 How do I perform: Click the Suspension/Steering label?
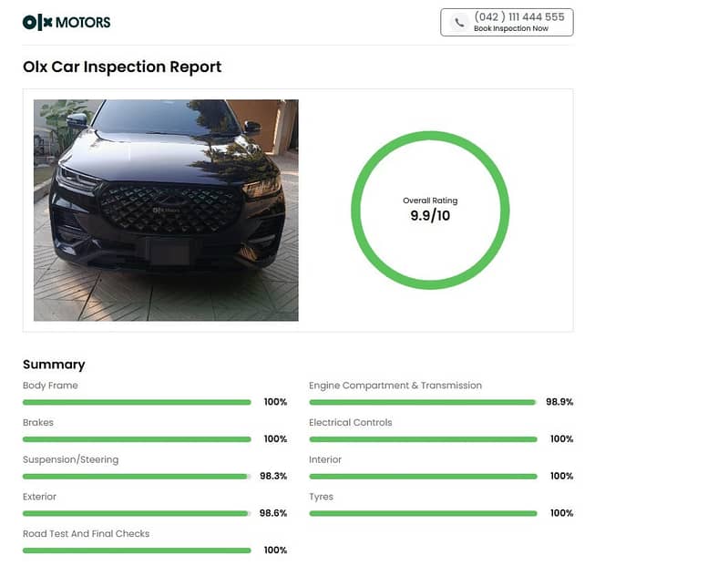point(70,459)
